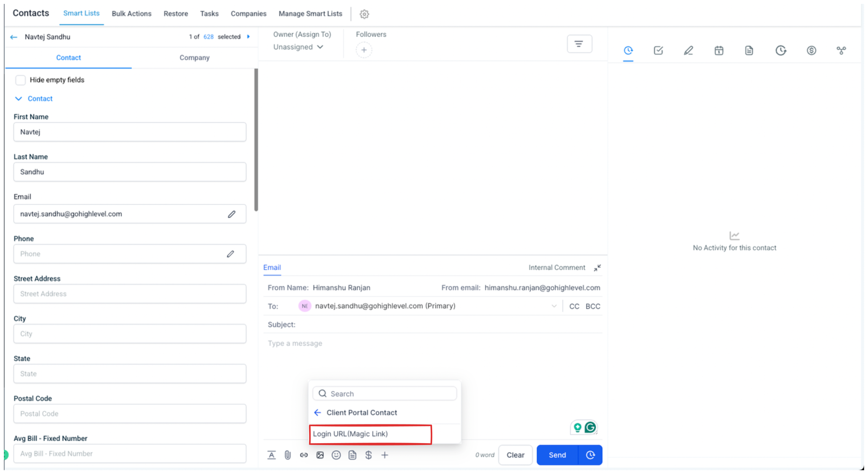The image size is (868, 474).
Task: Toggle the Hide empty fields checkbox
Action: click(x=21, y=80)
